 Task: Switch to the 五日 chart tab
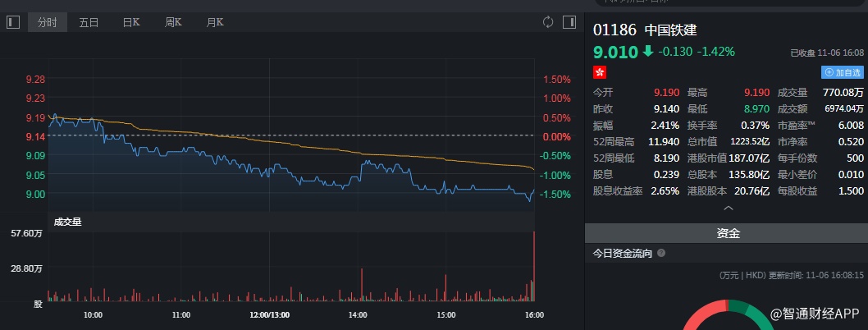(89, 23)
